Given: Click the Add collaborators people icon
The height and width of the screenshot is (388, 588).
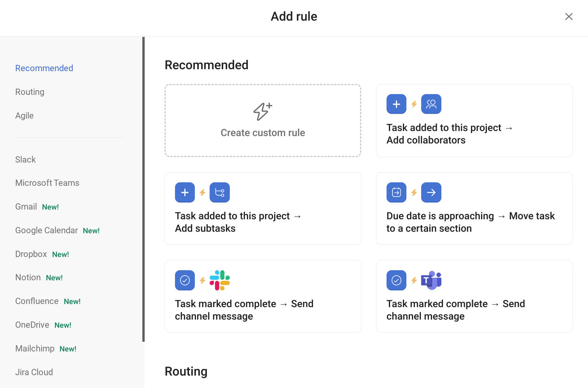Looking at the screenshot, I should point(431,104).
